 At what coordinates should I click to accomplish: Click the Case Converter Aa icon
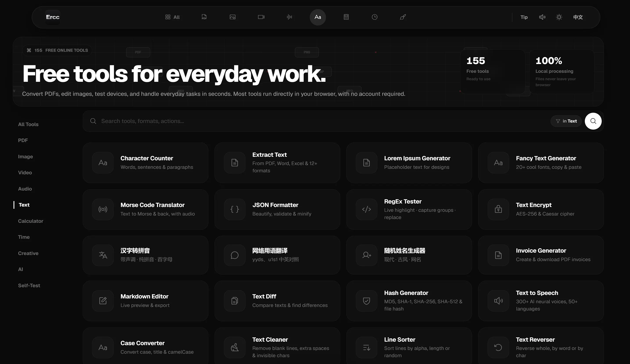(102, 347)
